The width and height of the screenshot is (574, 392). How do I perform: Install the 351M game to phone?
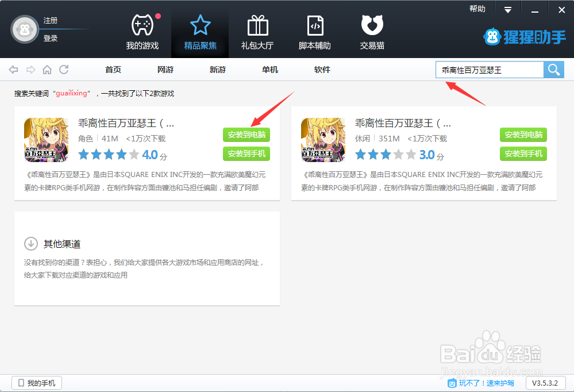523,153
